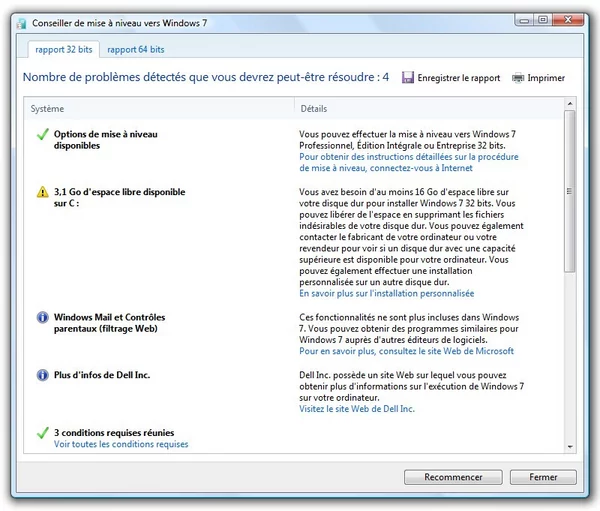The width and height of the screenshot is (600, 511).
Task: Open 'En savoir plus sur l'installation personnalisée' link
Action: tap(386, 294)
